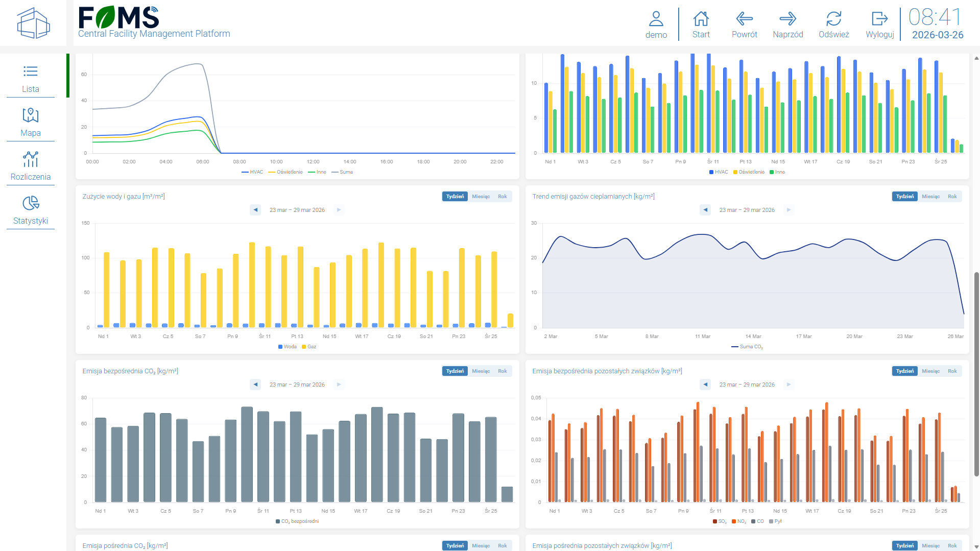Toggle Gaz series in water and gas legend
The width and height of the screenshot is (980, 551).
point(309,347)
